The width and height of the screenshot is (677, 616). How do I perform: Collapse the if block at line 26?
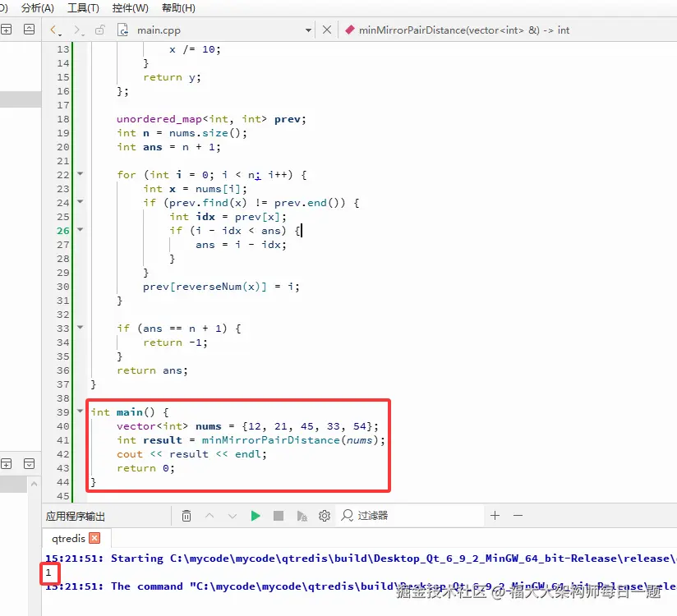coord(80,230)
